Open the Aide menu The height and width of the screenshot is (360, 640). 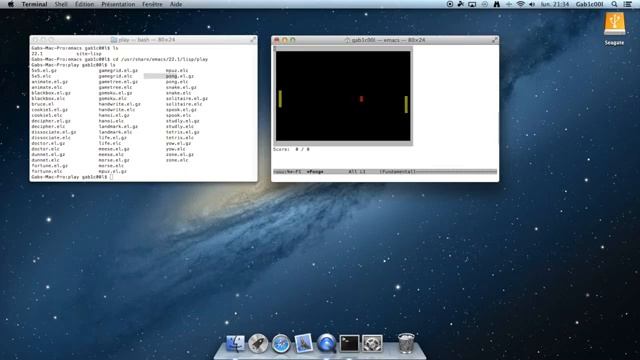[176, 4]
